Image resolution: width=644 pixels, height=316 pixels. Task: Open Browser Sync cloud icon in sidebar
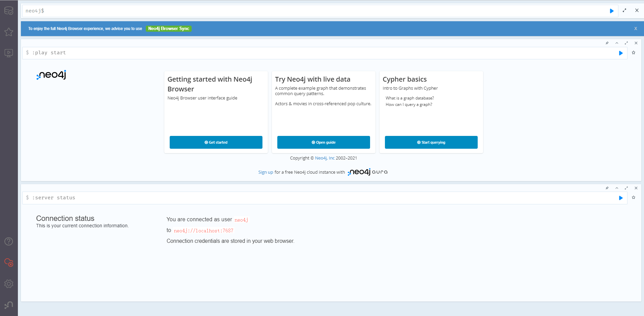[x=9, y=262]
